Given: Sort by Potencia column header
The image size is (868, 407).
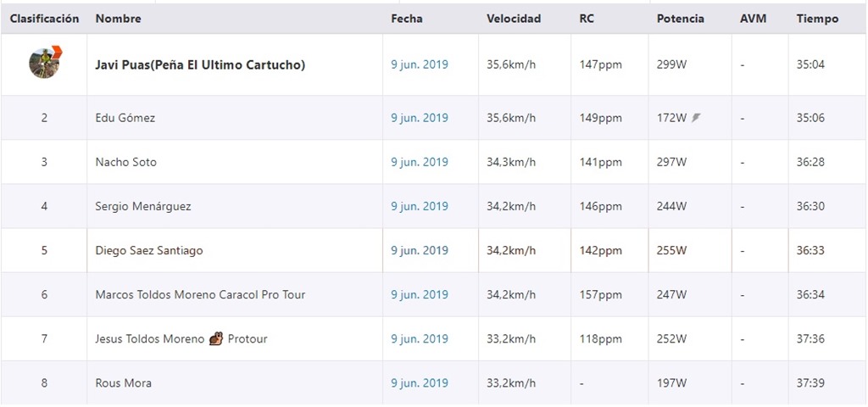Looking at the screenshot, I should click(x=681, y=19).
